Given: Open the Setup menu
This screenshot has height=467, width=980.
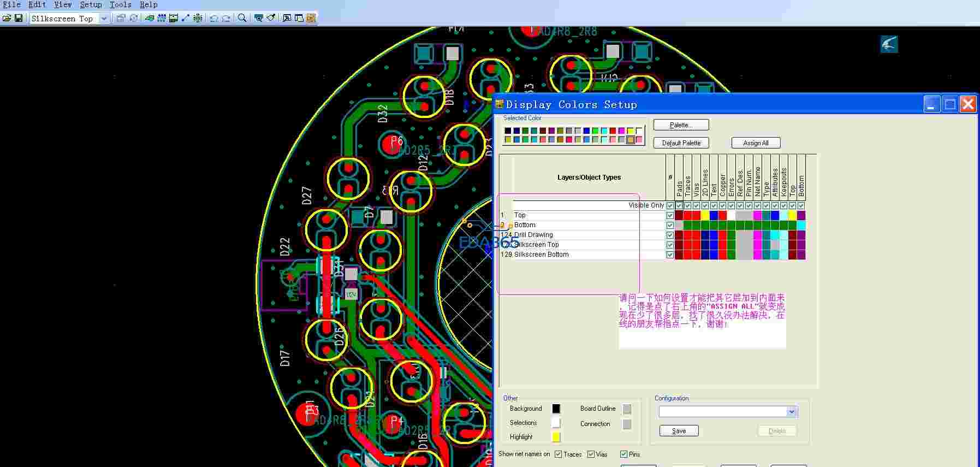Looking at the screenshot, I should (x=91, y=4).
